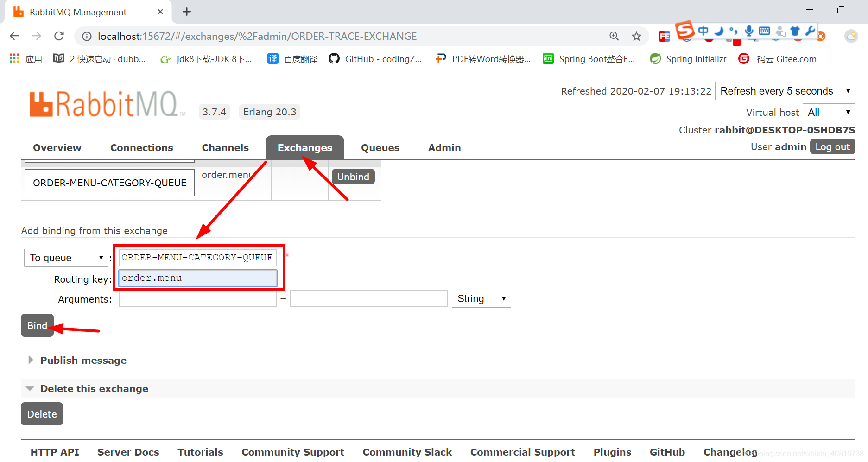Click the RabbitMQ logo
This screenshot has width=868, height=462.
108,104
